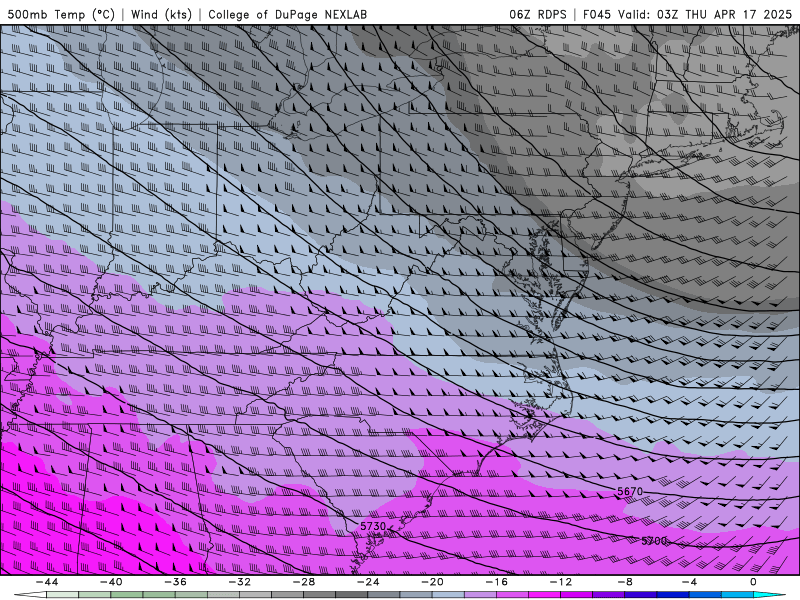800x600 pixels.
Task: Click the 5670 height contour label
Action: click(x=630, y=491)
